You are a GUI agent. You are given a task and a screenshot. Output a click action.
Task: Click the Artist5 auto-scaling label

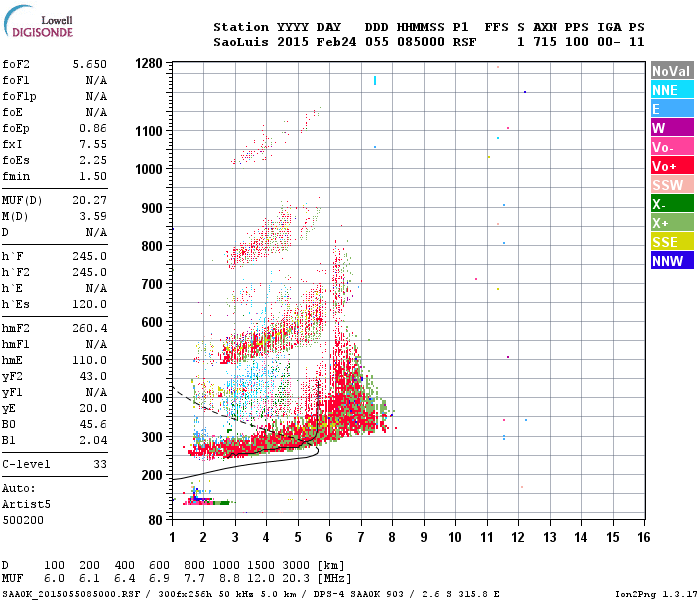point(26,504)
